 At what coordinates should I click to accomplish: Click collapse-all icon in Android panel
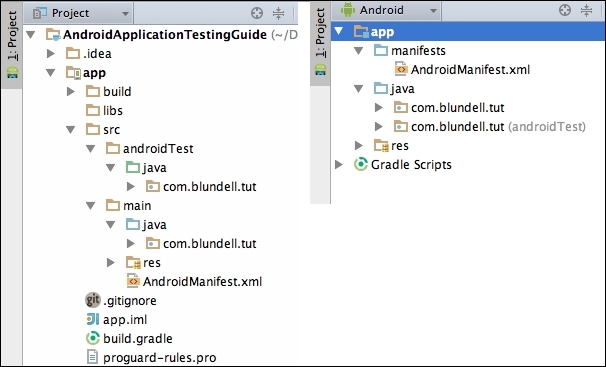(586, 10)
